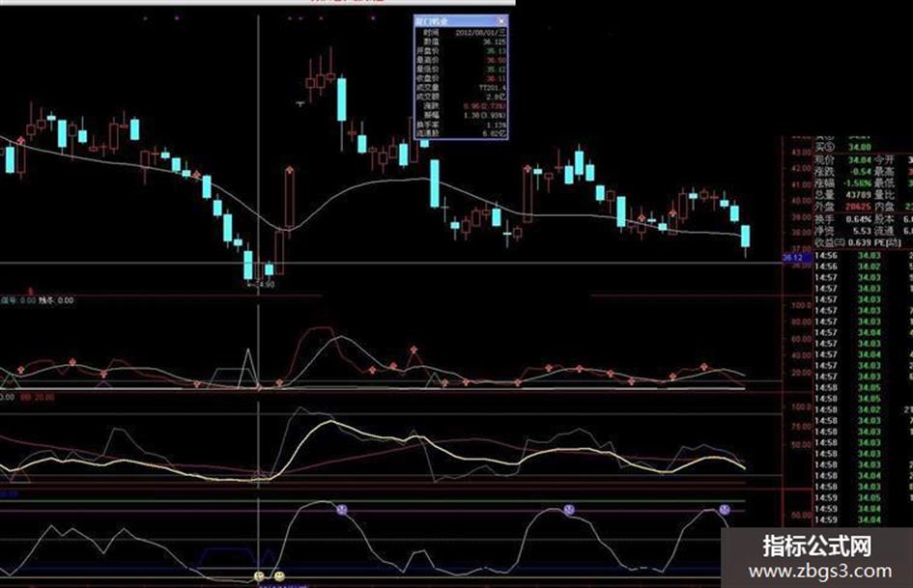Screen dimensions: 913x588
Task: Click the 成交额 row in the popup
Action: point(461,98)
